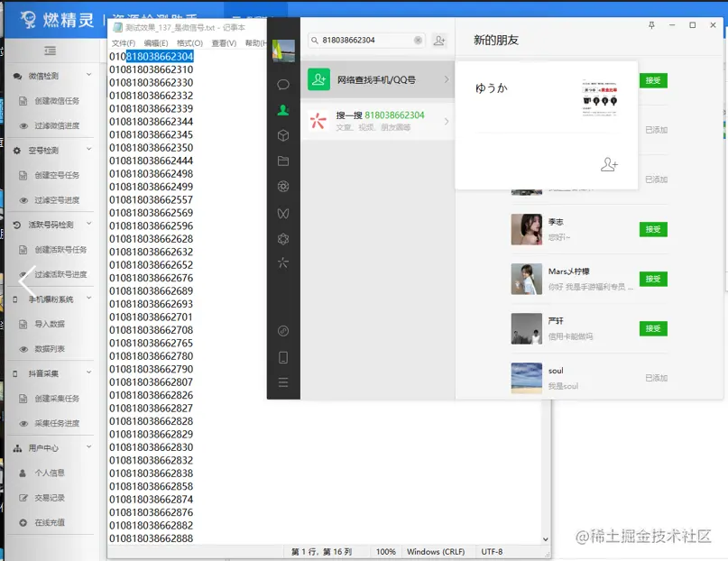Open Notepad 文件(F) menu
728x561 pixels.
click(x=123, y=43)
